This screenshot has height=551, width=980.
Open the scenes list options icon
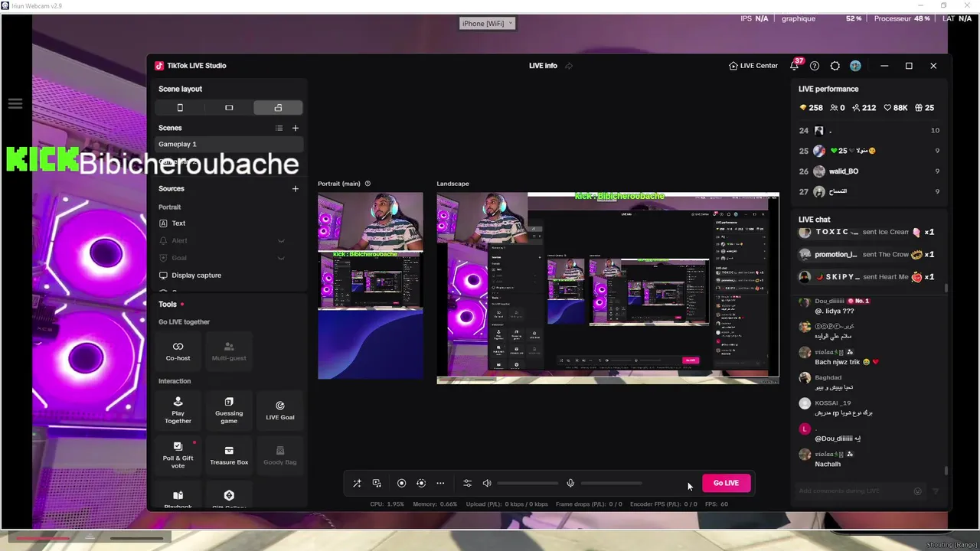[279, 128]
